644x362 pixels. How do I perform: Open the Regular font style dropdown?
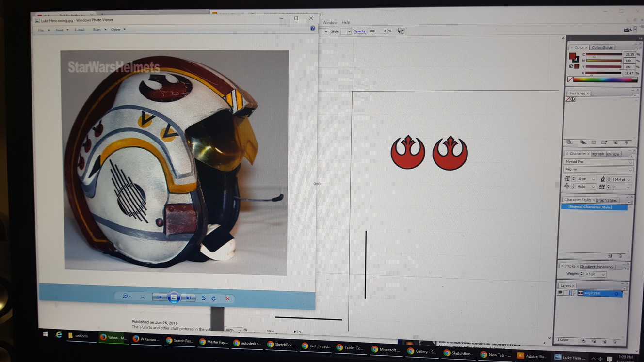point(598,169)
